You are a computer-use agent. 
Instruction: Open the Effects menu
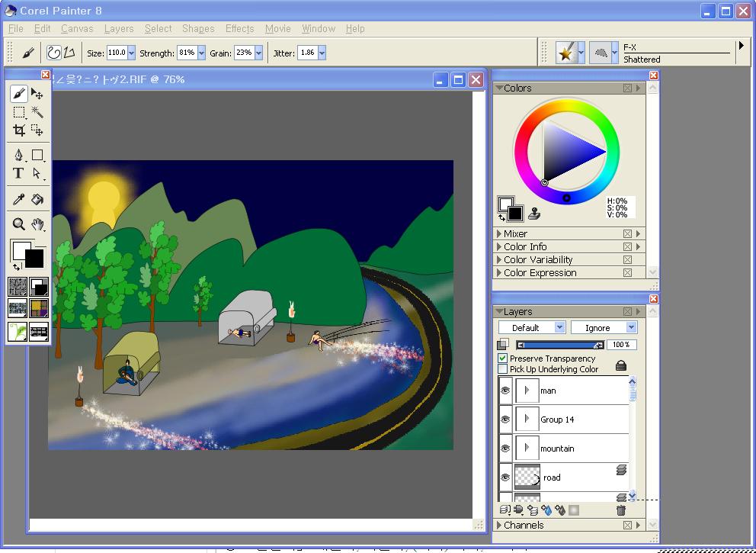(x=239, y=28)
